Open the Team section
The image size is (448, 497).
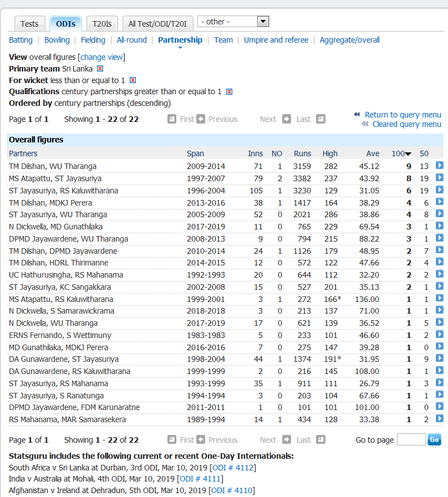223,40
